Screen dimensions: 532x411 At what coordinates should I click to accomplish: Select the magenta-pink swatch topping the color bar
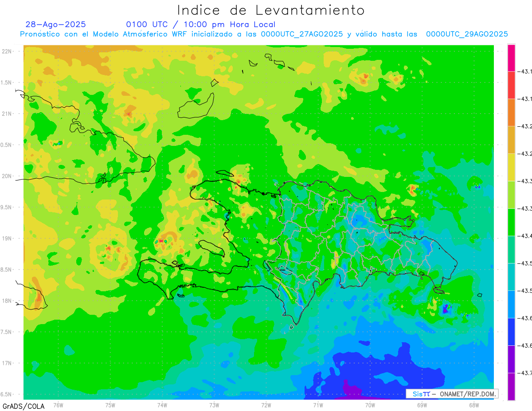(x=511, y=58)
